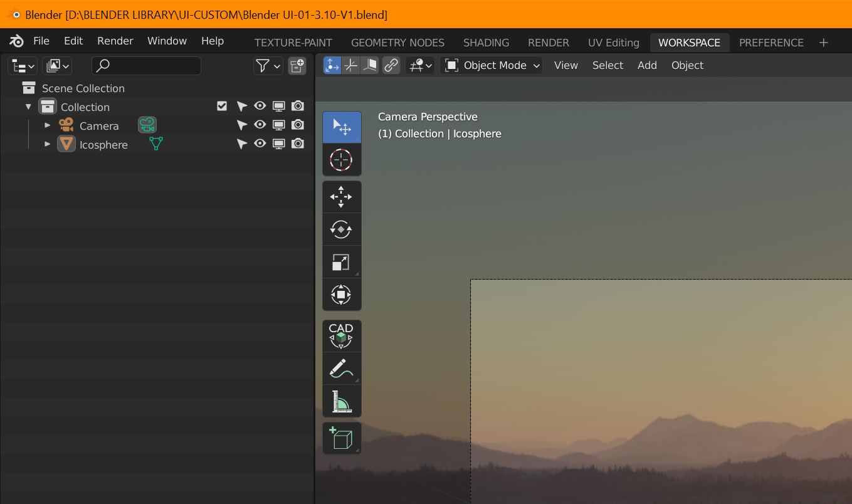Screen dimensions: 852x504
Task: Collapse the Collection tree item
Action: tap(28, 107)
